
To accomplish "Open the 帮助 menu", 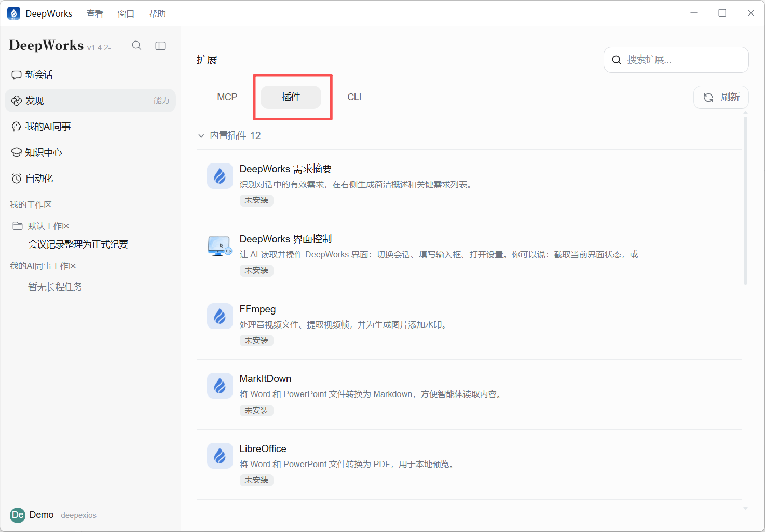I will click(157, 13).
